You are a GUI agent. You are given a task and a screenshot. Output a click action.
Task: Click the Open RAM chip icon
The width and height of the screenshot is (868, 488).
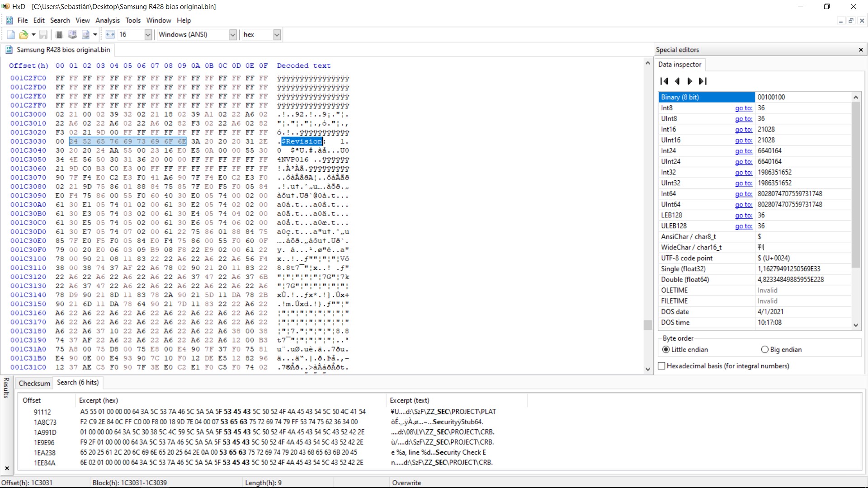59,35
